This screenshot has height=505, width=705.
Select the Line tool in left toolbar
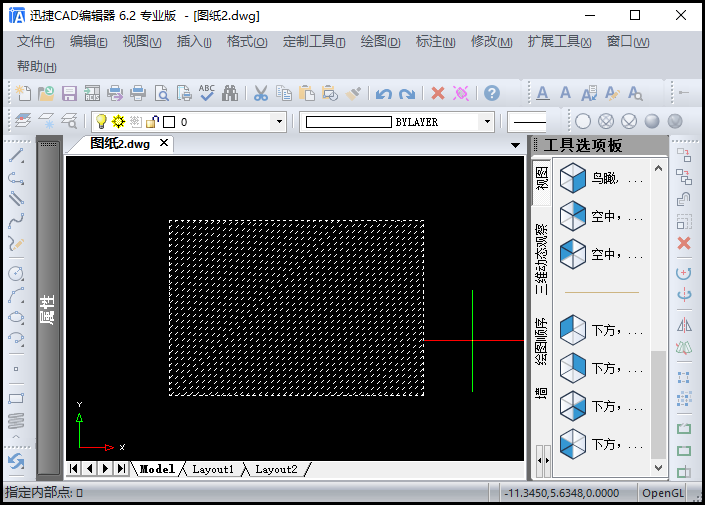pos(16,155)
